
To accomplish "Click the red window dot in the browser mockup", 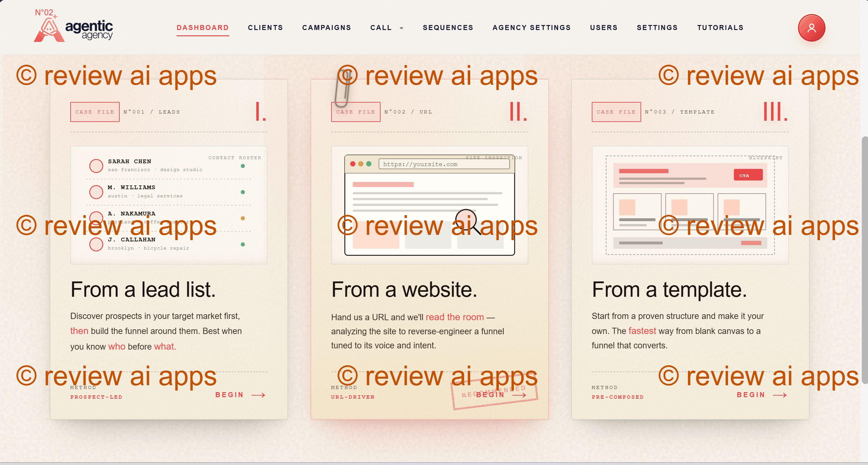I will pos(353,164).
